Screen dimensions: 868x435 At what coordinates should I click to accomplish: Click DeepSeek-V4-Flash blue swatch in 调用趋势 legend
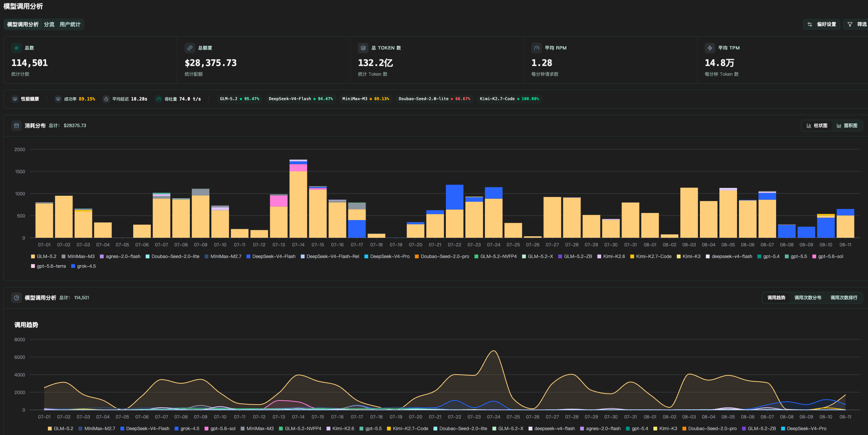pyautogui.click(x=122, y=429)
